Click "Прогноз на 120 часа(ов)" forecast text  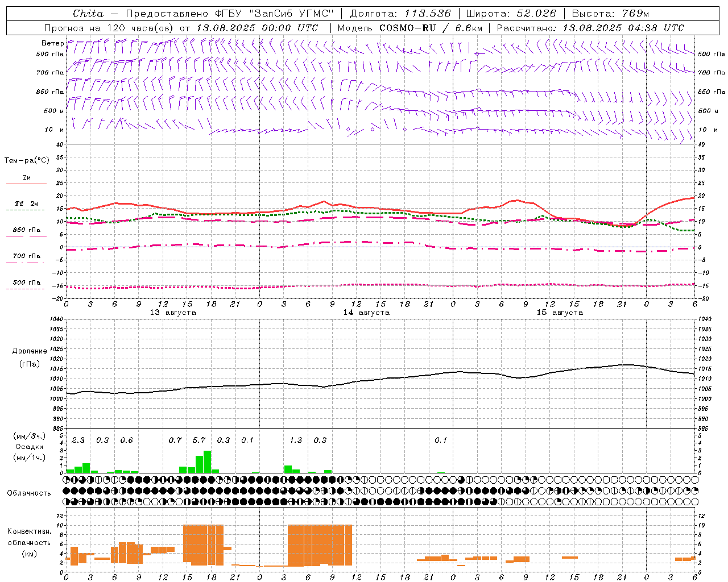(x=109, y=28)
